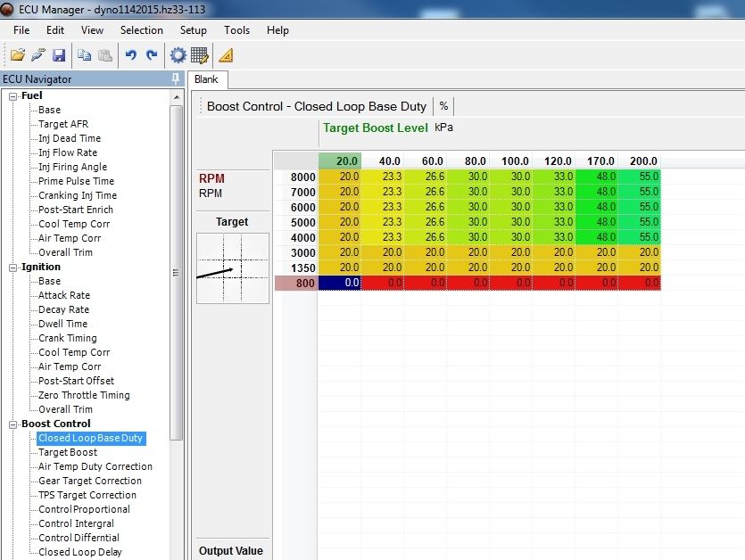
Task: Click the triangle ruler icon in toolbar
Action: (x=226, y=55)
